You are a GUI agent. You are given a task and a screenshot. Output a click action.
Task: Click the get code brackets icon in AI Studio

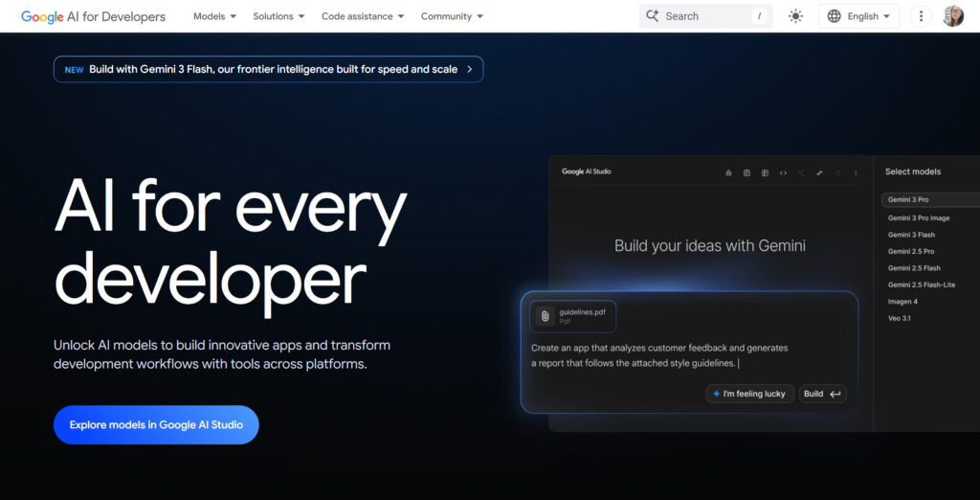[783, 172]
